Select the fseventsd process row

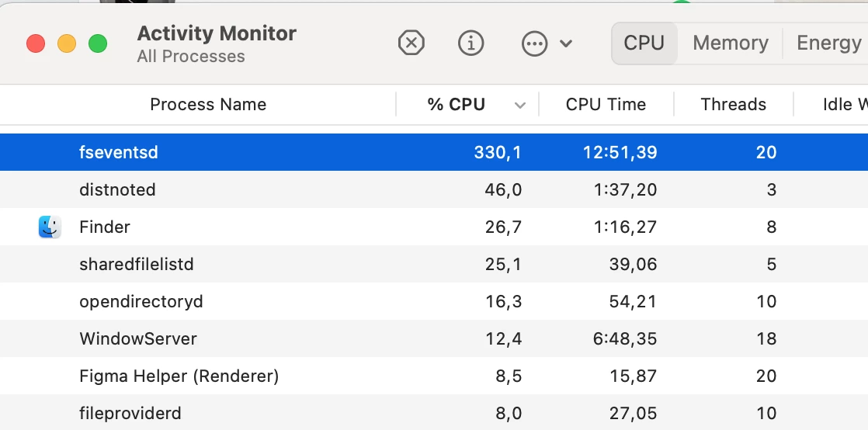click(x=434, y=152)
